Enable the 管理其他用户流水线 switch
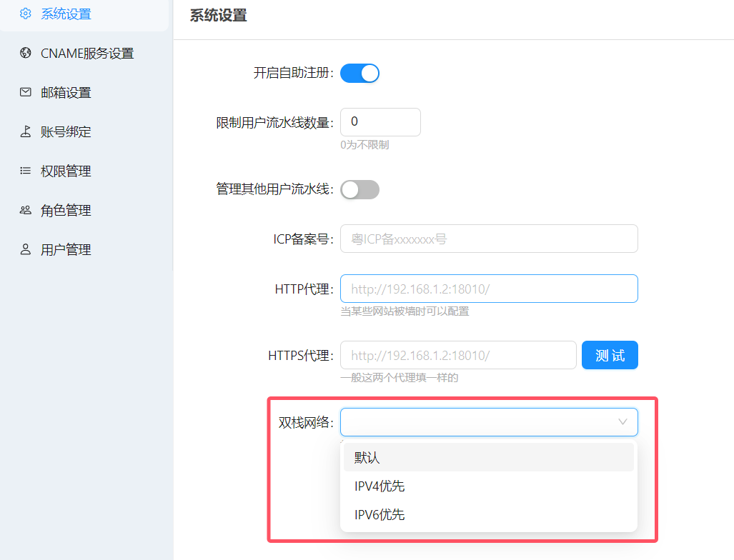This screenshot has width=734, height=560. click(359, 189)
